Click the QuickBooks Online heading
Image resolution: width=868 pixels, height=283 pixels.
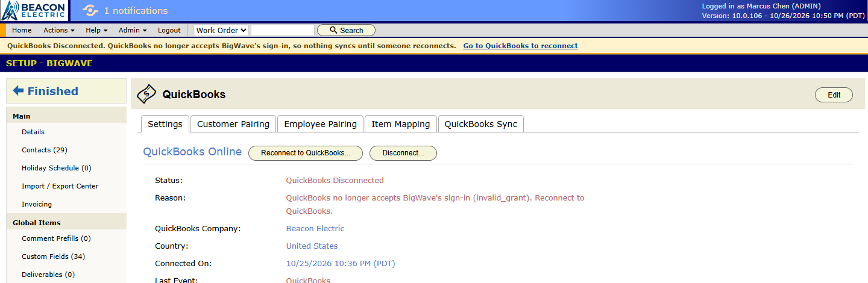pos(192,152)
